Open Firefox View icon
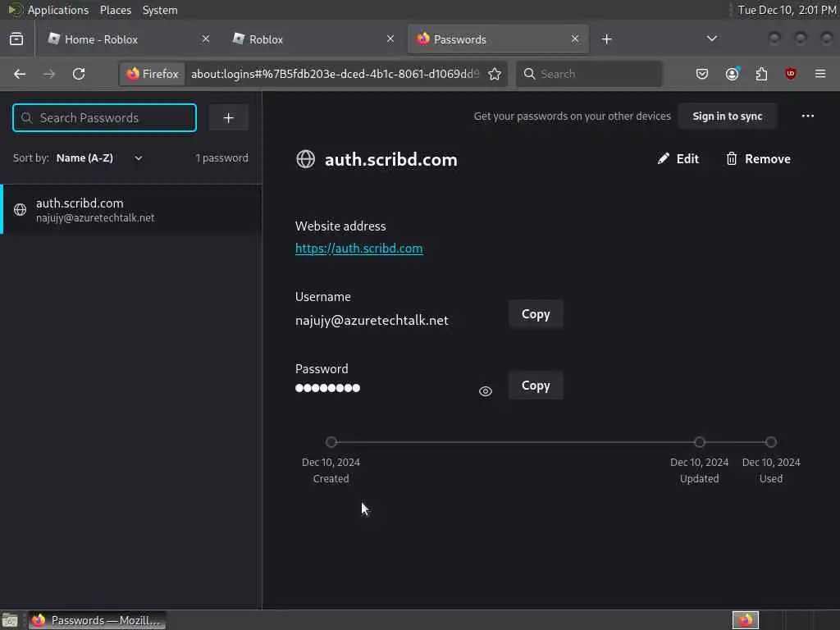 point(16,39)
